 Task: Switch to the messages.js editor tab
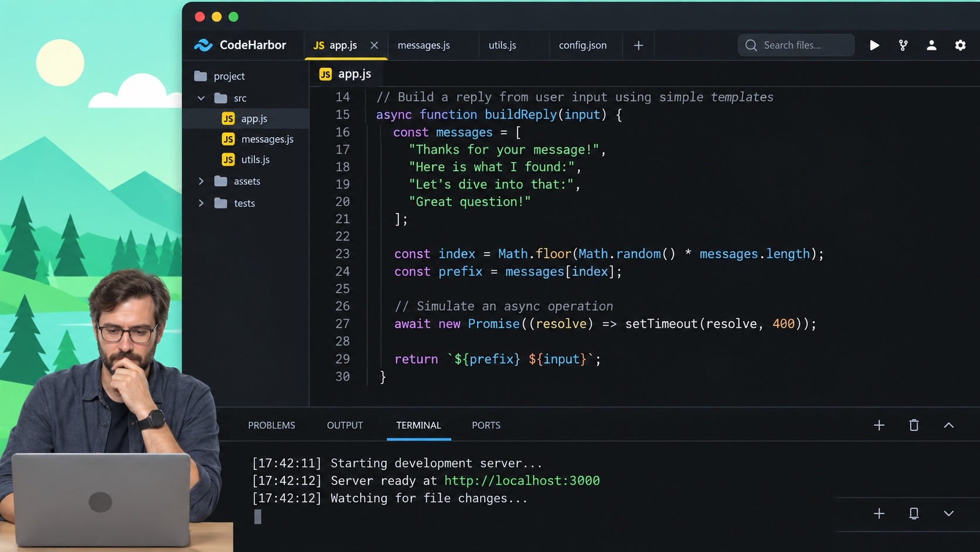click(424, 45)
